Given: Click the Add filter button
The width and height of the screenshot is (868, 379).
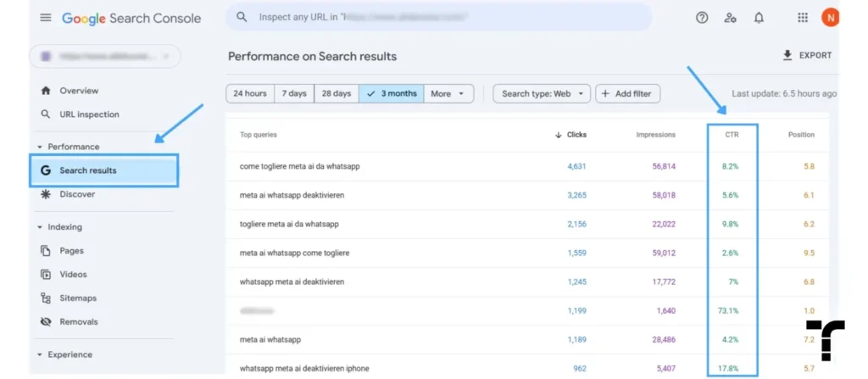Looking at the screenshot, I should 627,93.
